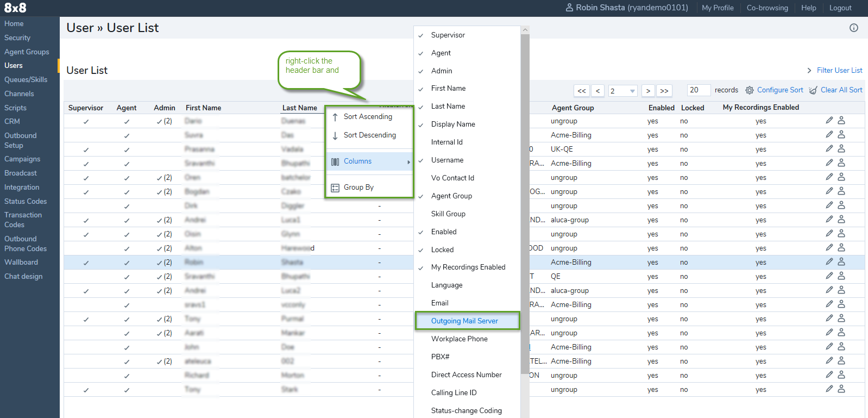Screen dimensions: 868x418
Task: Uncheck the Display Name column option
Action: (453, 124)
